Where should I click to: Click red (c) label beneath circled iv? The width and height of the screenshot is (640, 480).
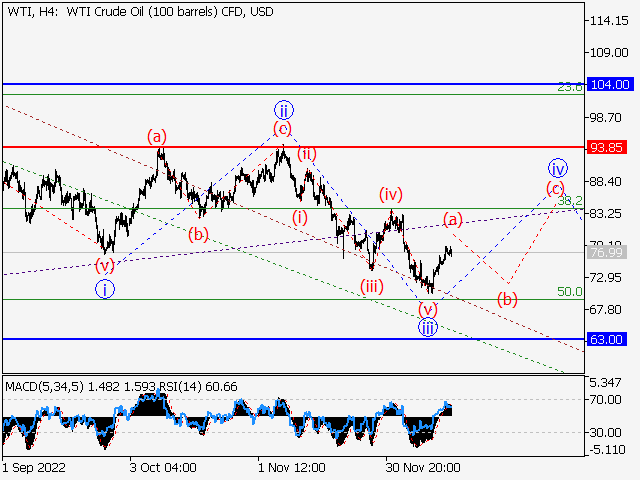point(556,188)
